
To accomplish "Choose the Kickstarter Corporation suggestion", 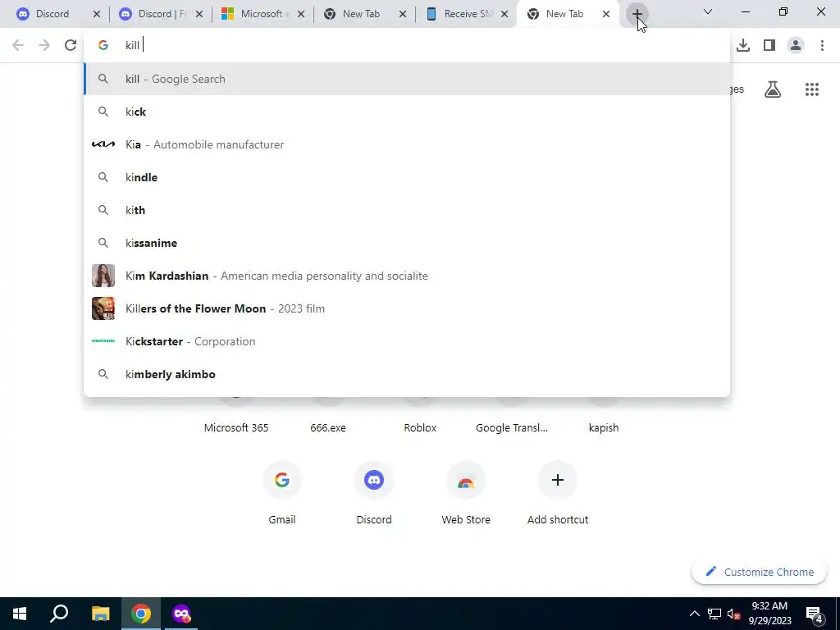I will point(407,341).
